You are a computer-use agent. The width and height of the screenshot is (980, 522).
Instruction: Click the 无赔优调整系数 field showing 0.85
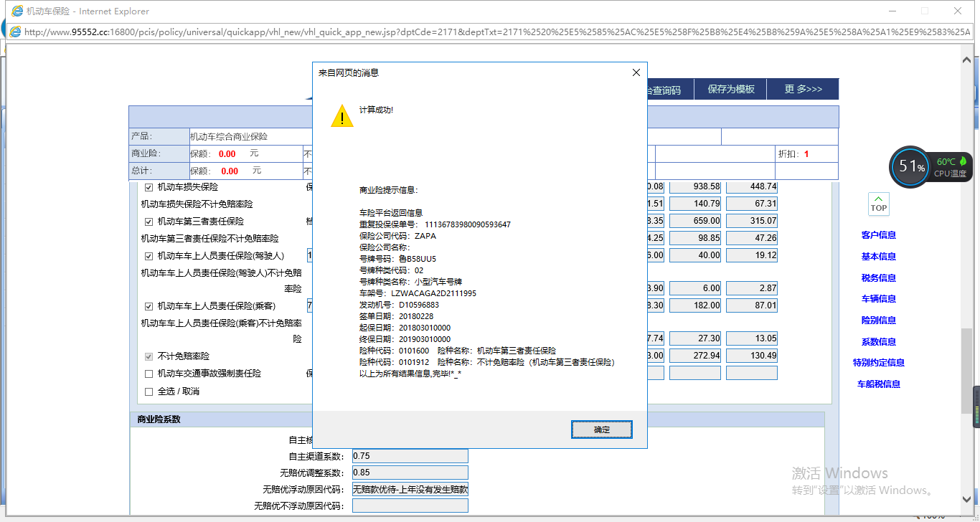pos(410,473)
